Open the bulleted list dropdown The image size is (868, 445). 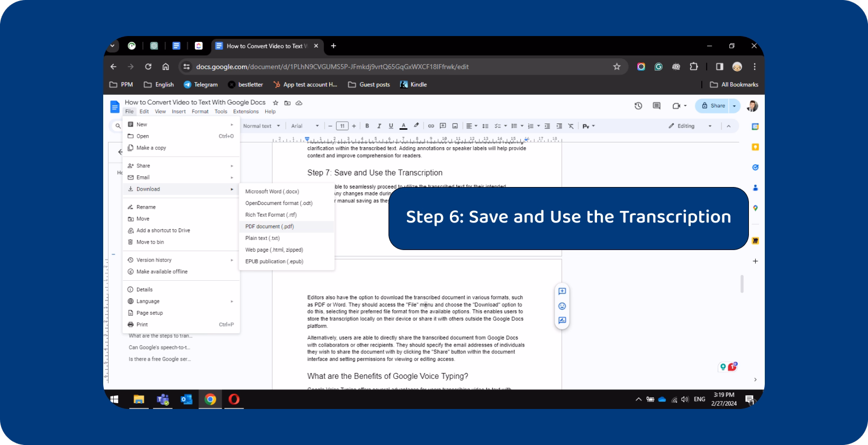pyautogui.click(x=517, y=126)
